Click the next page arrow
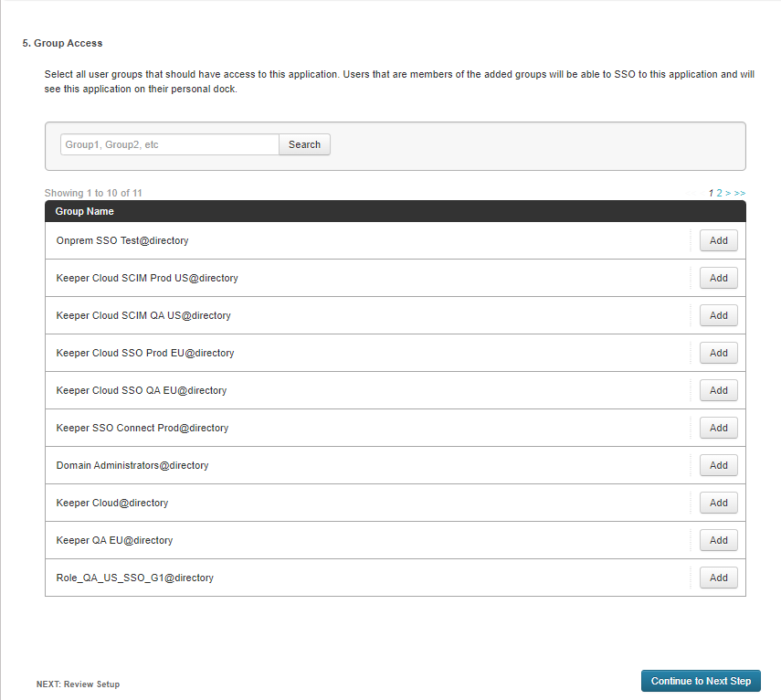 coord(728,194)
